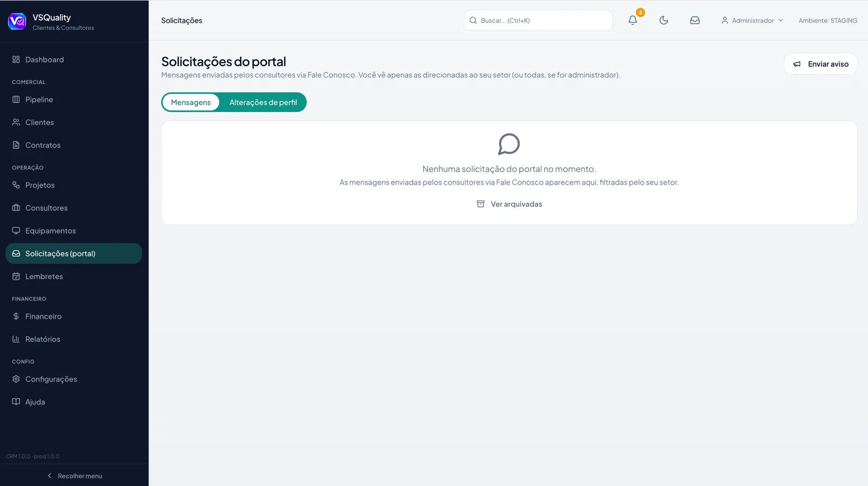Click the Consultores briefcase icon

[16, 208]
